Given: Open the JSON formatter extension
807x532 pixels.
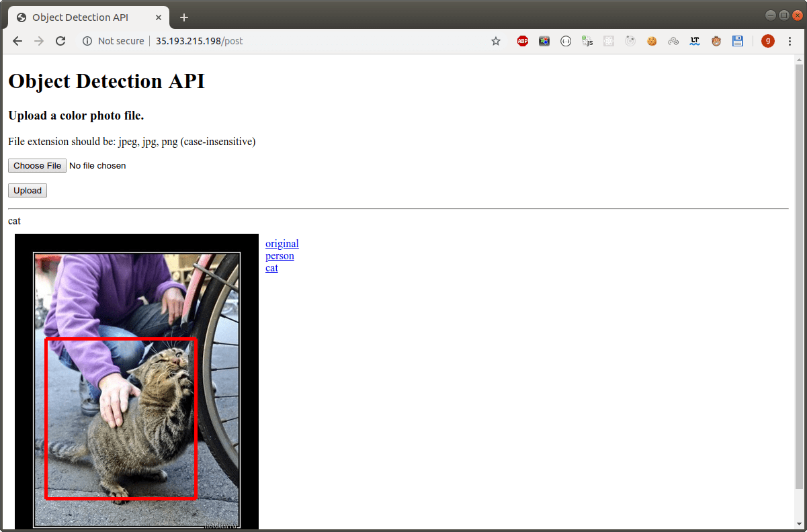Looking at the screenshot, I should 566,41.
